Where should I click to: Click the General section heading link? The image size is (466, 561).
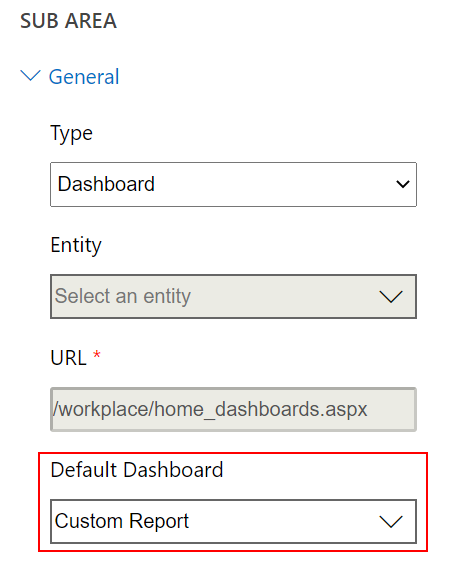click(x=84, y=77)
